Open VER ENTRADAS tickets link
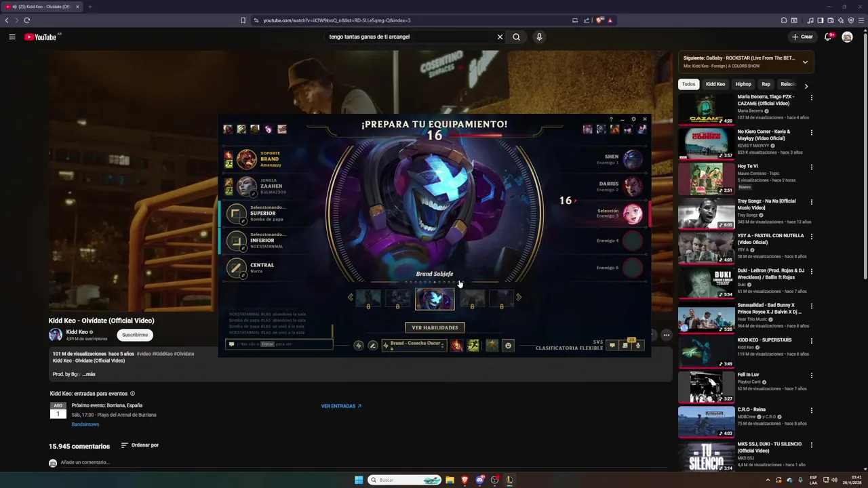Viewport: 868px width, 488px height. point(341,406)
